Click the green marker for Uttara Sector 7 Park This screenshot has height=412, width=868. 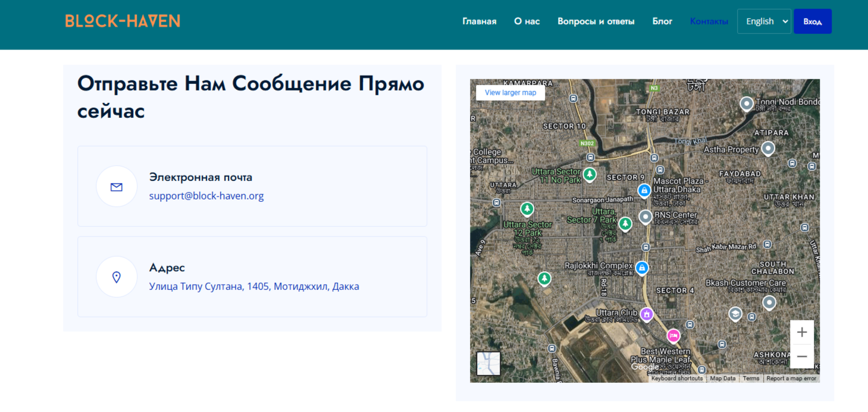point(625,224)
